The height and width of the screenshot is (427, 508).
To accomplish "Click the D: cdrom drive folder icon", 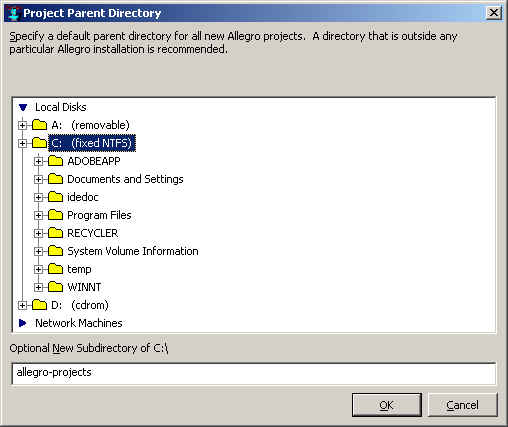I will 39,305.
